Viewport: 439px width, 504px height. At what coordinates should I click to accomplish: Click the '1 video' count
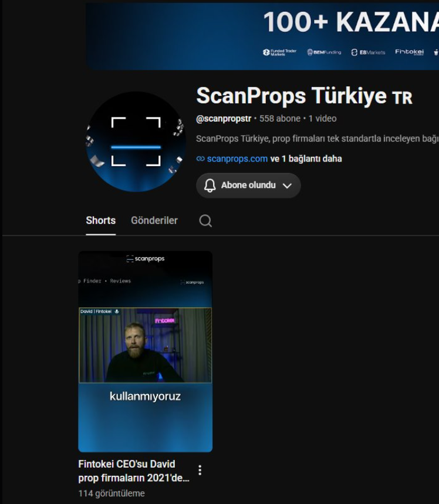tap(322, 119)
